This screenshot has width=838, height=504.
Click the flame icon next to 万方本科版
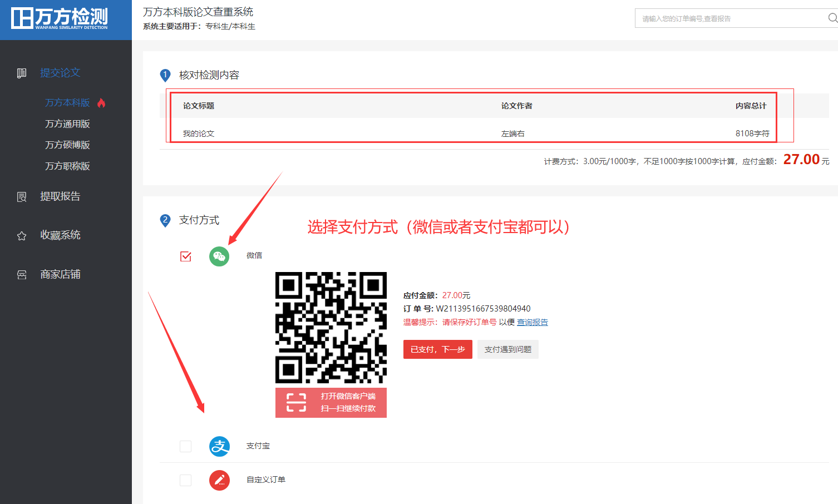point(101,103)
